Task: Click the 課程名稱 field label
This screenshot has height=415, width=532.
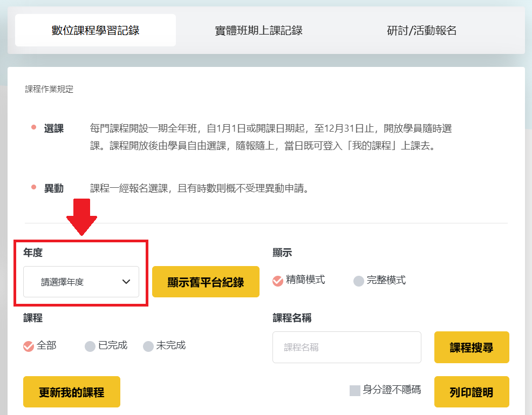Action: pos(292,318)
